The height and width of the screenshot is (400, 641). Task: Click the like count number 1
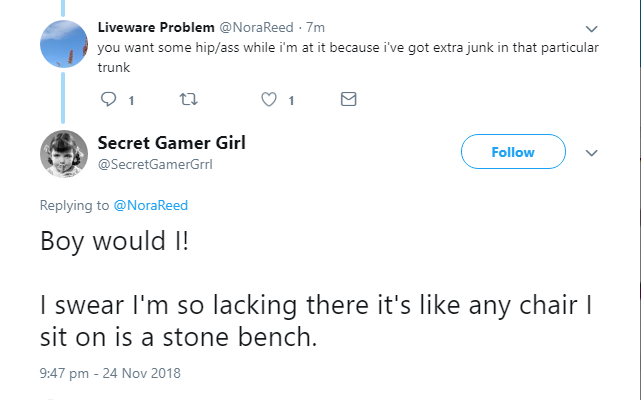[x=291, y=101]
